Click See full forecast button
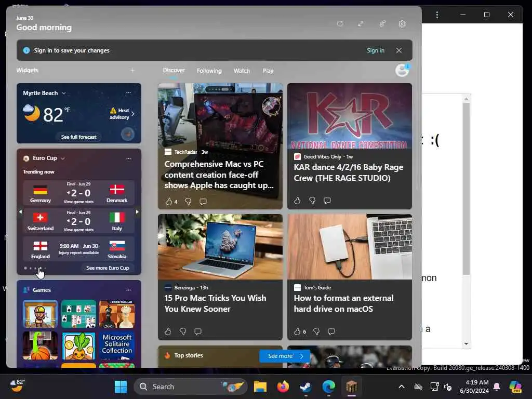532x399 pixels. point(79,137)
